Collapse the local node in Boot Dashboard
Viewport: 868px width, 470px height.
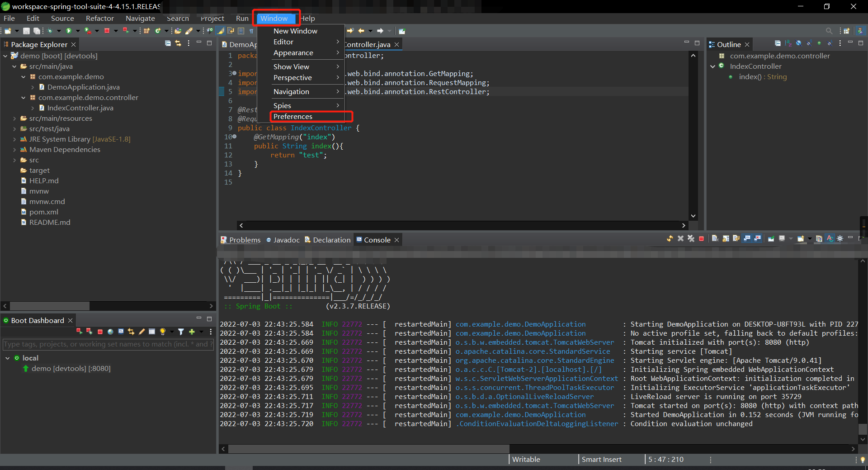click(x=8, y=358)
